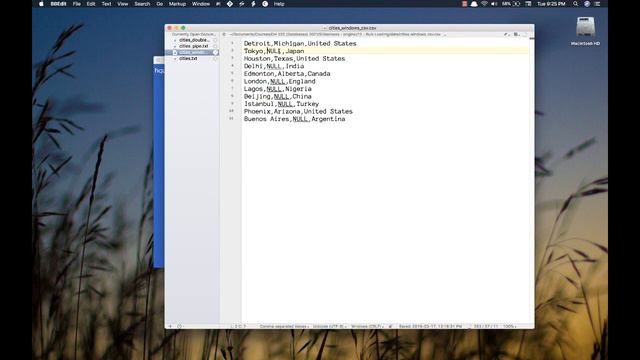The width and height of the screenshot is (640, 360).
Task: Click the Saved date in status bar
Action: [430, 326]
